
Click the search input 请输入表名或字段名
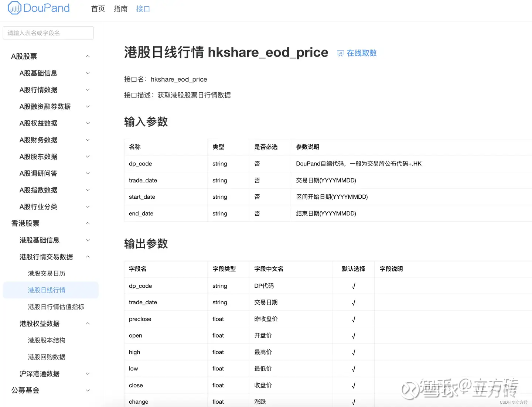48,33
